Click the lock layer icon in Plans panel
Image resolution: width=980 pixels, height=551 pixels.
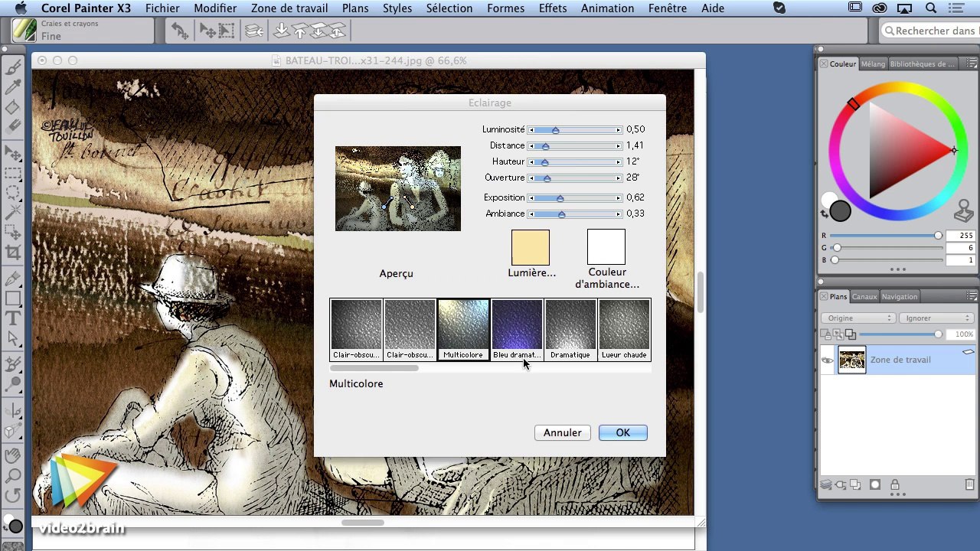pyautogui.click(x=894, y=484)
